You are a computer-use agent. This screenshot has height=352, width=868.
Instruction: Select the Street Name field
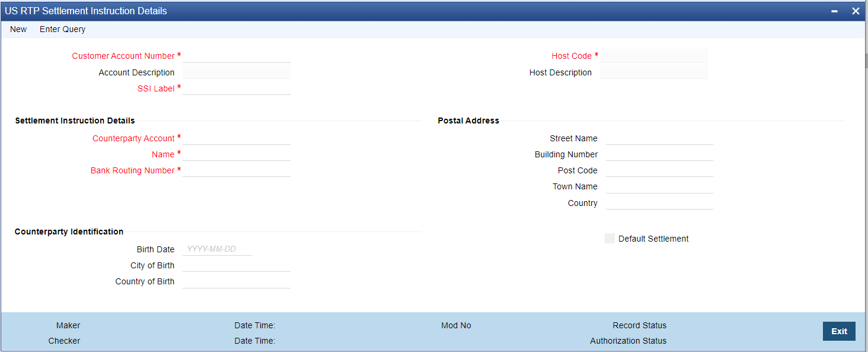659,138
